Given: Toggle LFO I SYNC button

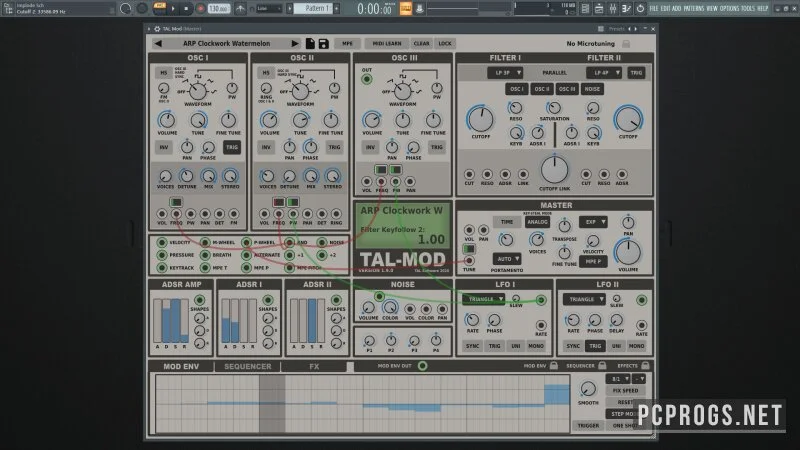Looking at the screenshot, I should pyautogui.click(x=472, y=346).
